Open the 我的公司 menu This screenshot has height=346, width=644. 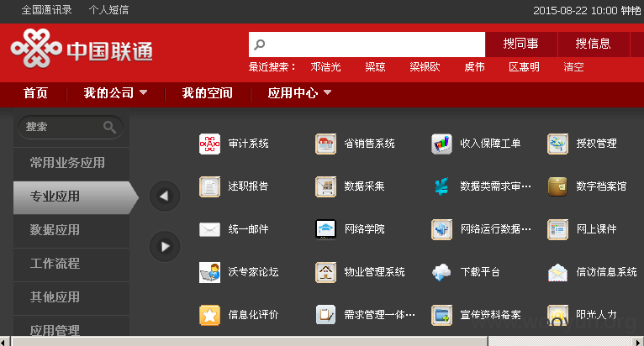108,93
